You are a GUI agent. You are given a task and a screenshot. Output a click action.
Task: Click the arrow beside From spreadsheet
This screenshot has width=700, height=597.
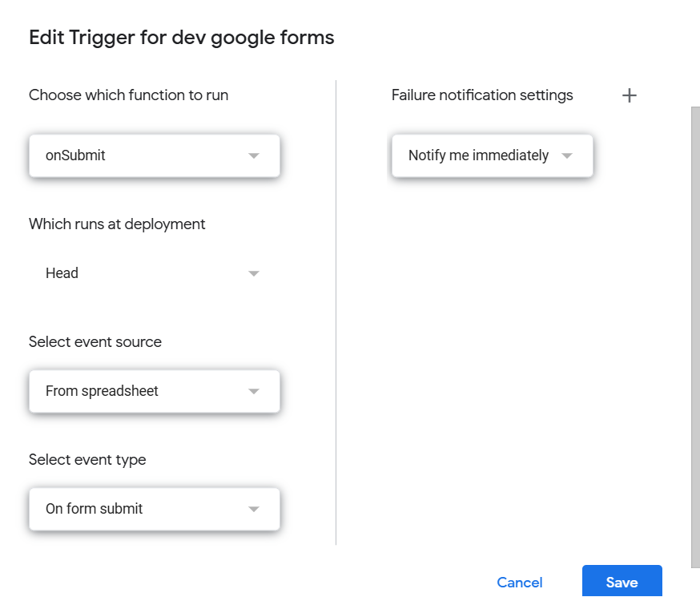click(254, 392)
